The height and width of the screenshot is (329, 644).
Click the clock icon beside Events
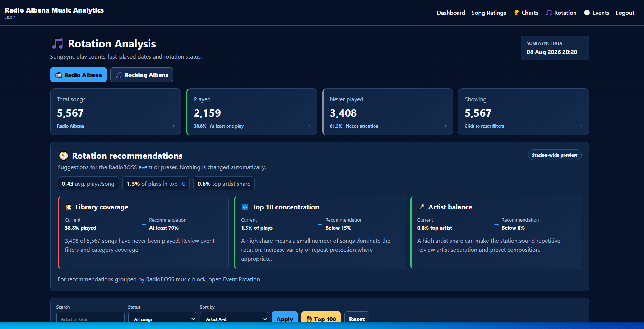587,13
